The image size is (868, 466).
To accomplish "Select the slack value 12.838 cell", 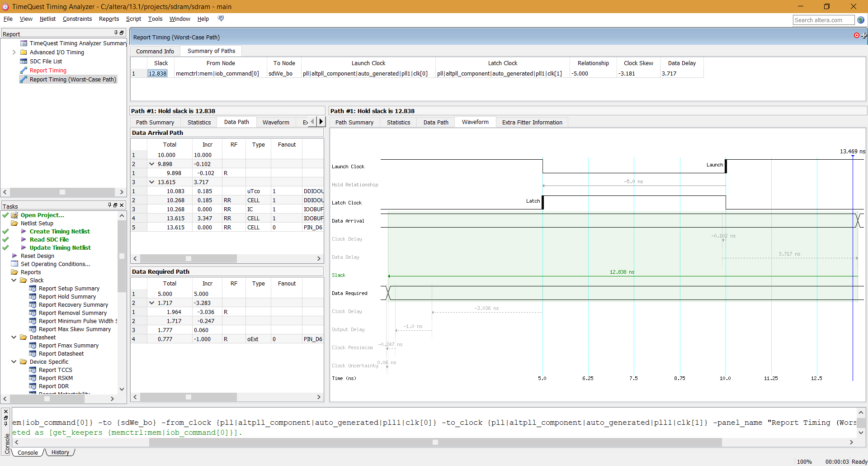I will [x=157, y=74].
